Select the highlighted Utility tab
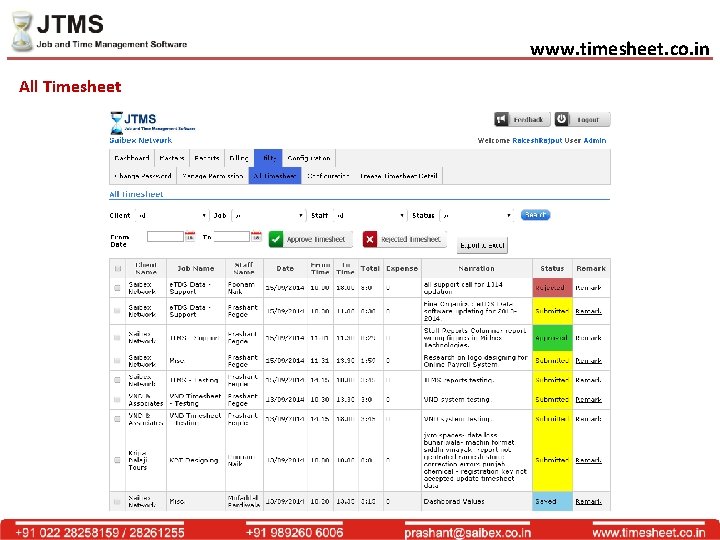The image size is (720, 540). coord(268,158)
